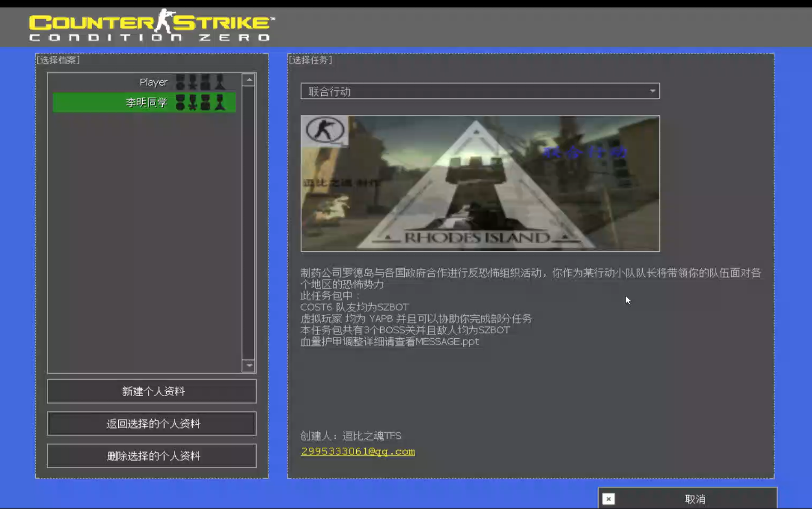The height and width of the screenshot is (509, 812).
Task: Click first medal icon in Player row
Action: [181, 82]
